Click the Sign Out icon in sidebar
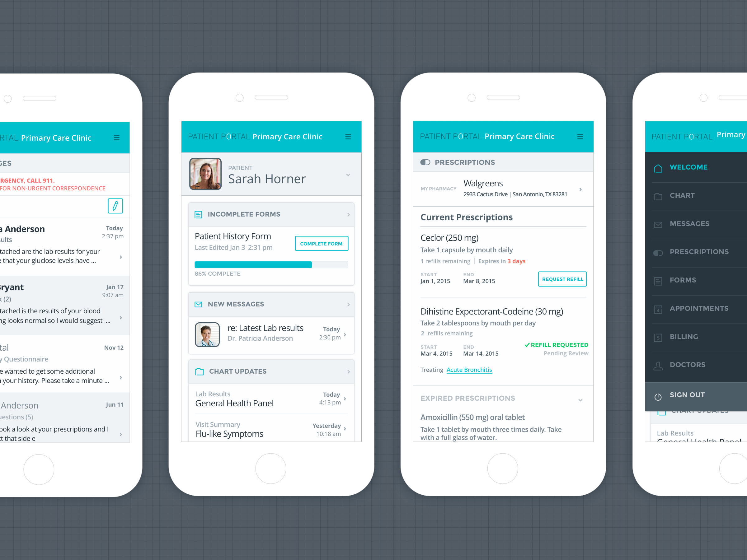This screenshot has width=747, height=560. tap(656, 395)
